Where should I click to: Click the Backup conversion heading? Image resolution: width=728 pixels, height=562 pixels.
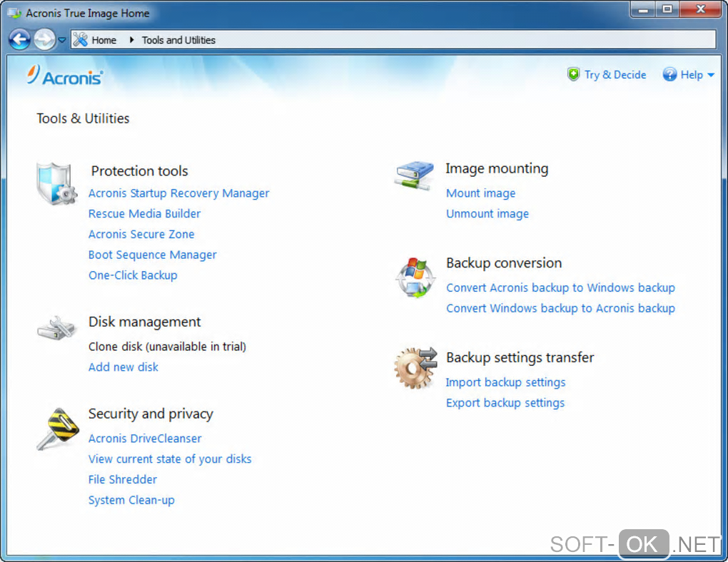click(x=504, y=263)
